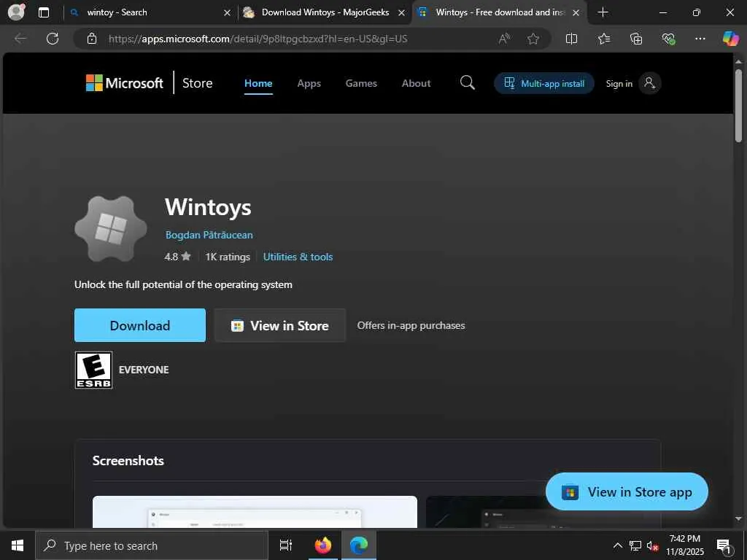The height and width of the screenshot is (560, 747).
Task: Go back to previous page
Action: coord(20,39)
